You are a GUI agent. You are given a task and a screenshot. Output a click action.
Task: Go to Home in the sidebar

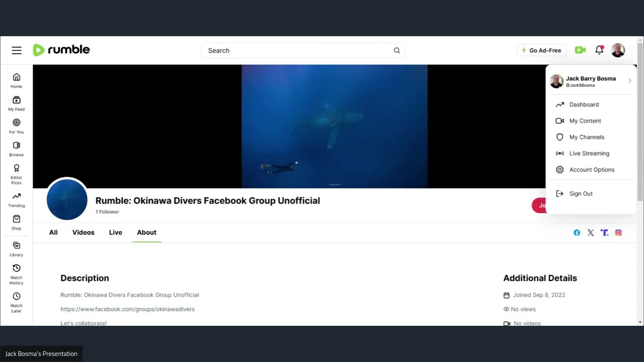[x=17, y=80]
